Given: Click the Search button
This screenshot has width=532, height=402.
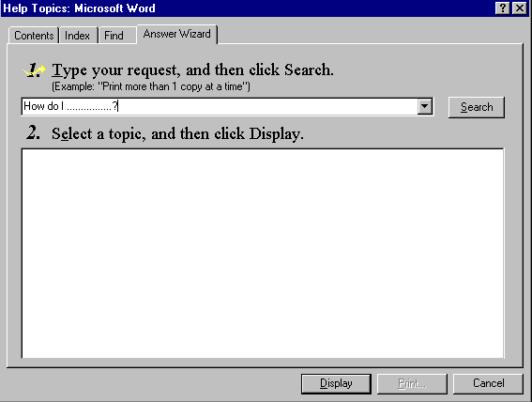Looking at the screenshot, I should coord(477,107).
